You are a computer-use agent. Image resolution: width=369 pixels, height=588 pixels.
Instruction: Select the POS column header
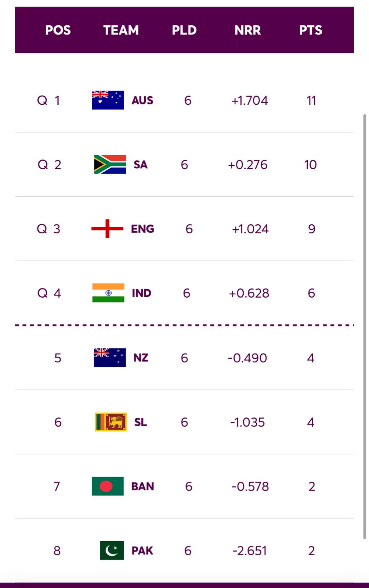(x=58, y=30)
